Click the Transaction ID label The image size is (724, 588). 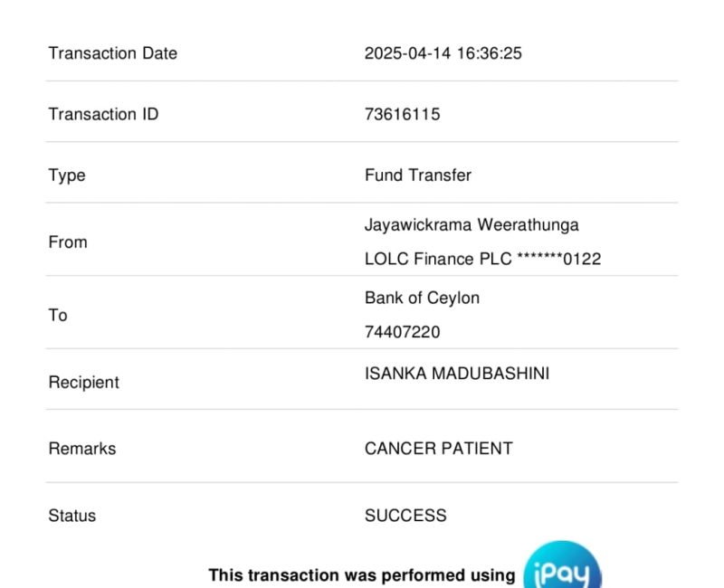pos(103,114)
